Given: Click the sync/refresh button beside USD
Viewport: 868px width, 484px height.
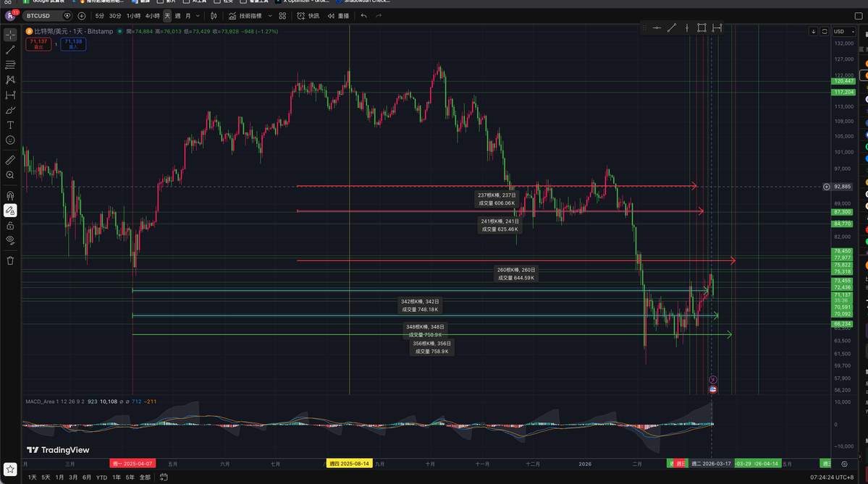Looking at the screenshot, I should point(825,32).
